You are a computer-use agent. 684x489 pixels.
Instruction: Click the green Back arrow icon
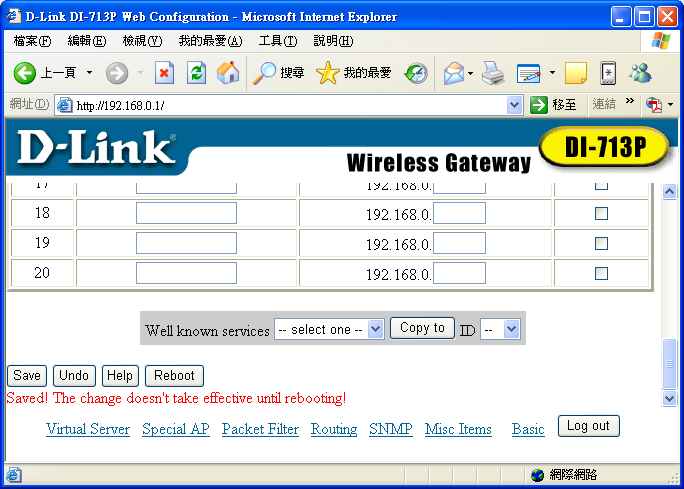(x=24, y=72)
